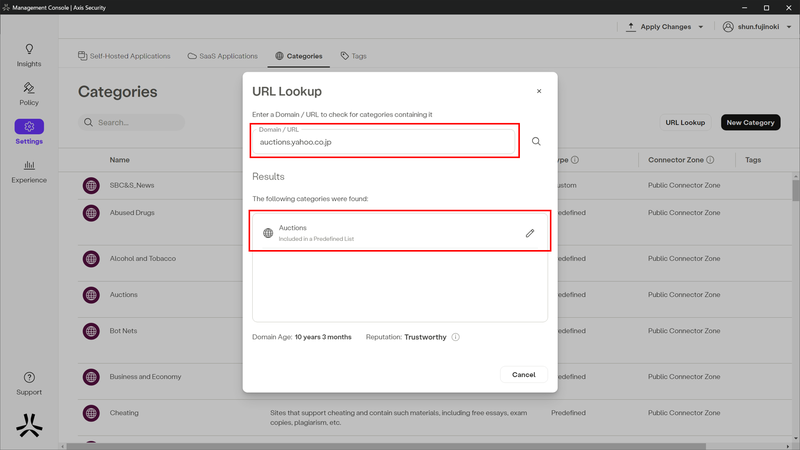Click the Abused Drugs category globe icon
This screenshot has width=800, height=450.
coord(91,213)
